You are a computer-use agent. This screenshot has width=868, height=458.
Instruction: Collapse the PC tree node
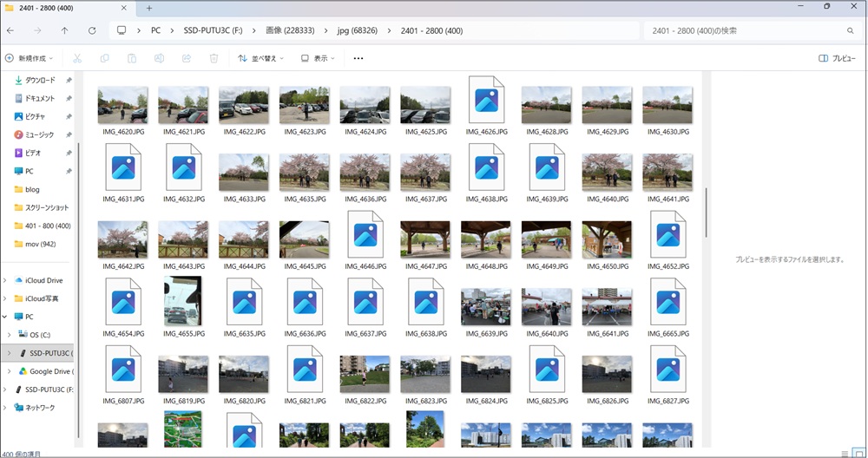tap(5, 317)
